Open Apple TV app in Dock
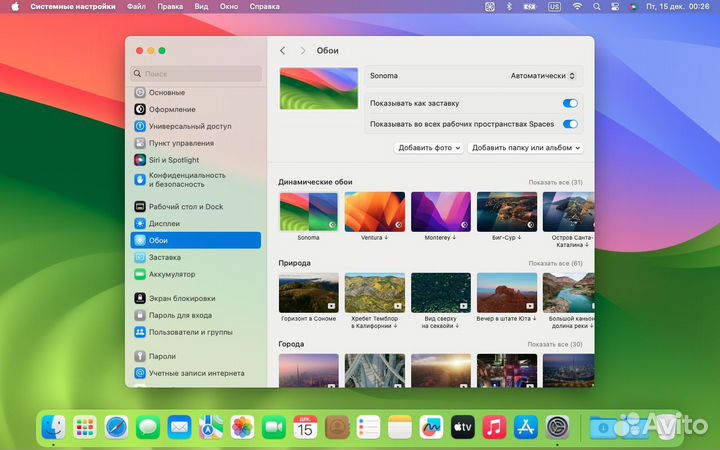The image size is (720, 450). coord(463,427)
